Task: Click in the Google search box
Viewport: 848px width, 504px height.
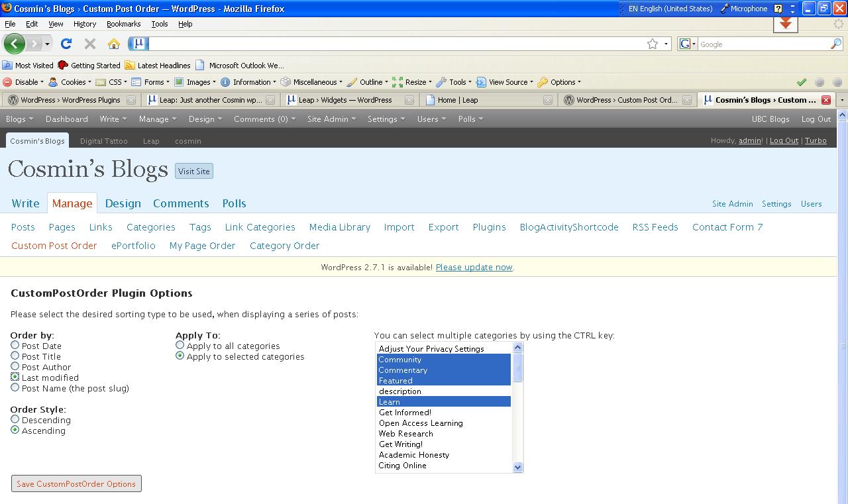Action: pyautogui.click(x=763, y=44)
